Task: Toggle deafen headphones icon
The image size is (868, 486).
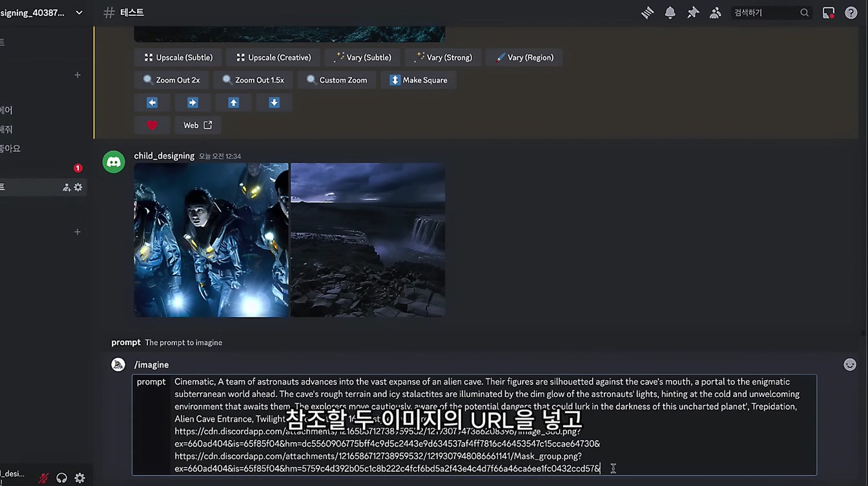Action: [62, 478]
